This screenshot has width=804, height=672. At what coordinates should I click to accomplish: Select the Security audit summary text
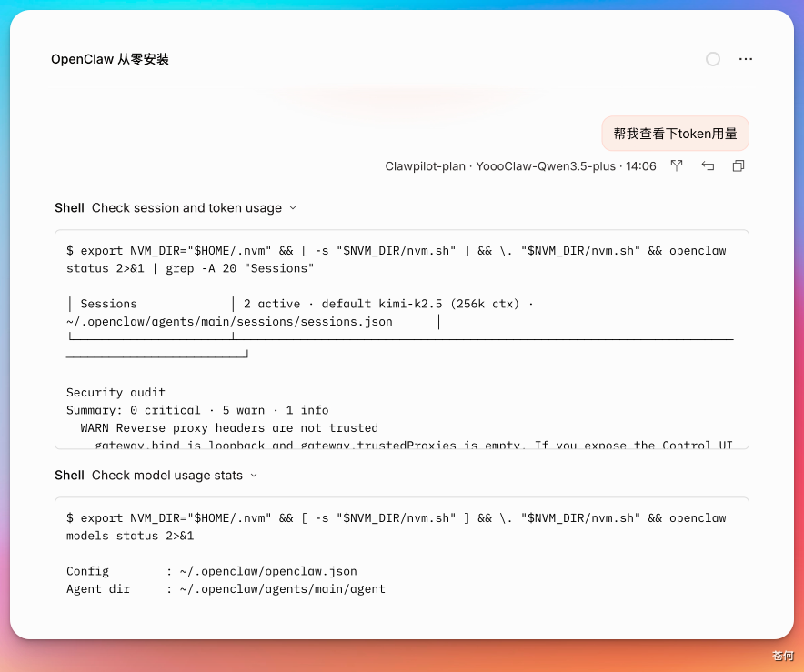[x=196, y=410]
